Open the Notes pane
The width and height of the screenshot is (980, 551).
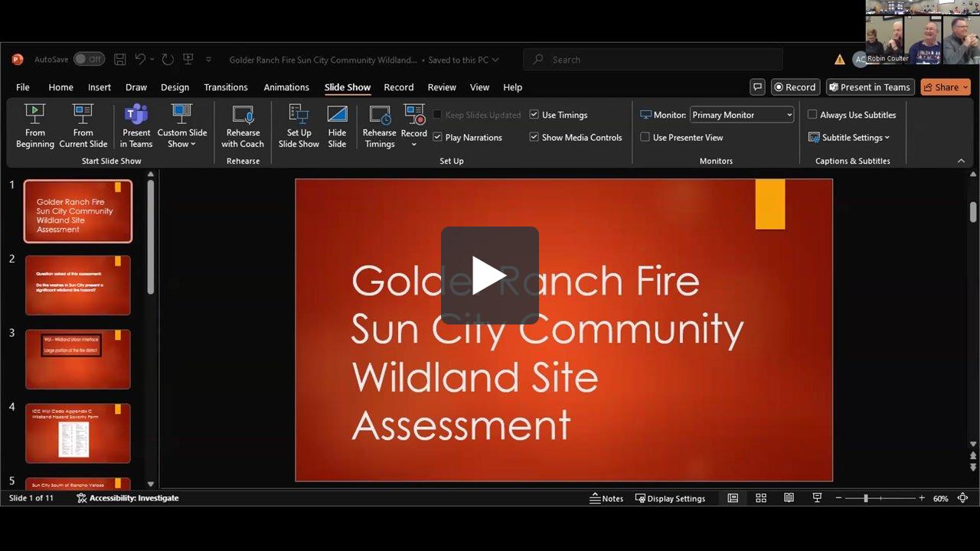[x=606, y=498]
